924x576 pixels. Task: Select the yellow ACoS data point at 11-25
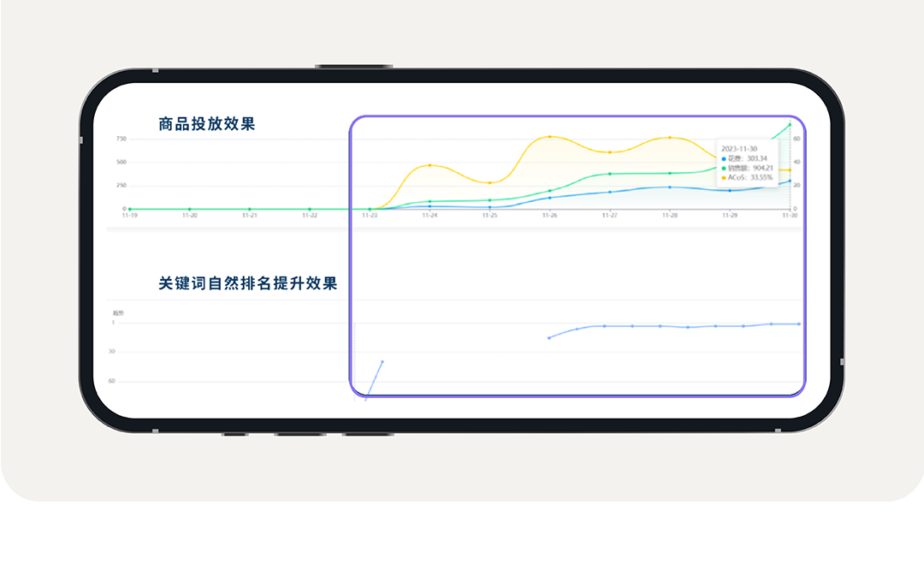(x=489, y=183)
